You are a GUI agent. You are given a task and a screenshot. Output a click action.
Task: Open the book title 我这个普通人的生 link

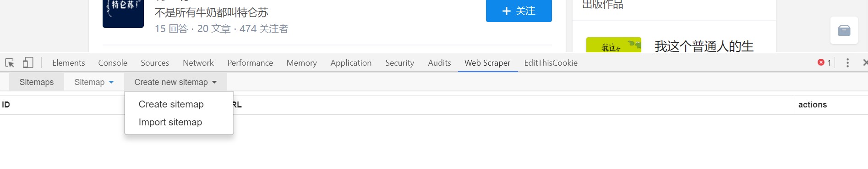coord(704,46)
